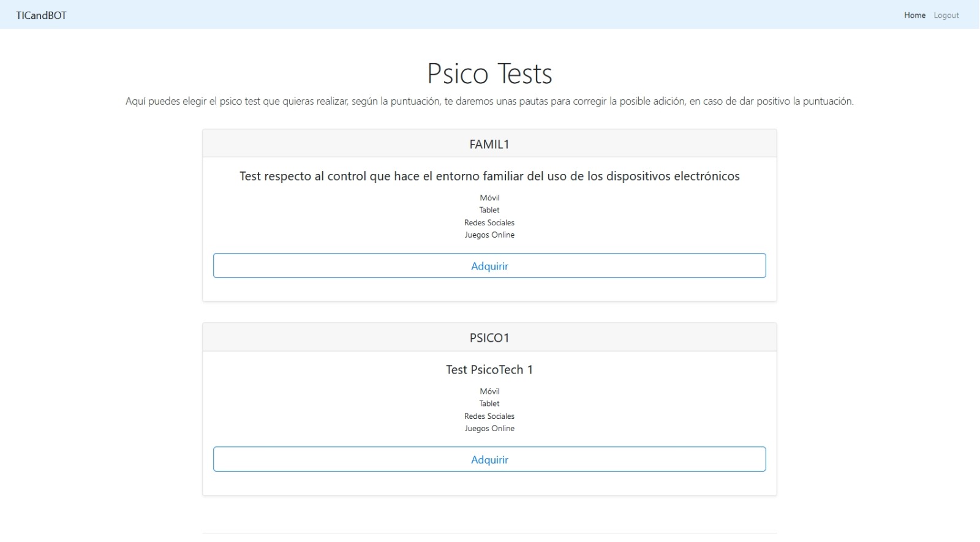Select the FAMIL1 card header
Image resolution: width=980 pixels, height=542 pixels.
pyautogui.click(x=489, y=144)
